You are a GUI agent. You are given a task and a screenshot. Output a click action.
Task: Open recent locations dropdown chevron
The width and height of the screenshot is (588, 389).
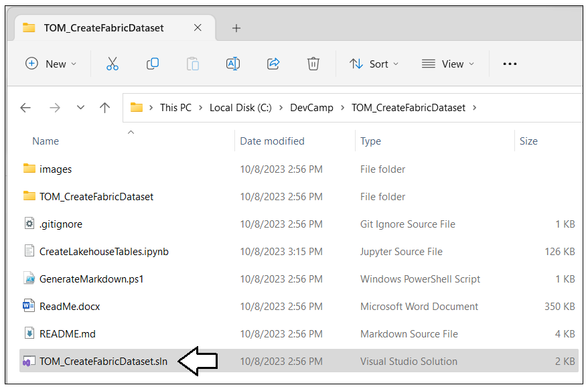80,108
